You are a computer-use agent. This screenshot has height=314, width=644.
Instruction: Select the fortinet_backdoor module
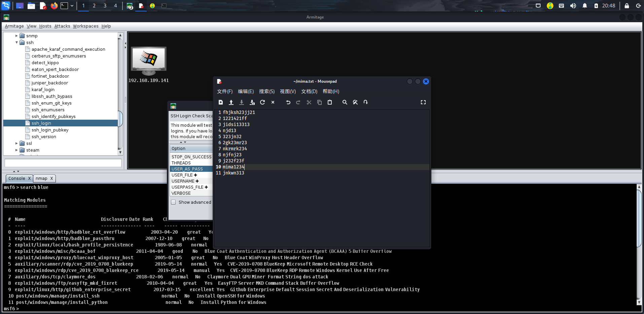tap(50, 76)
